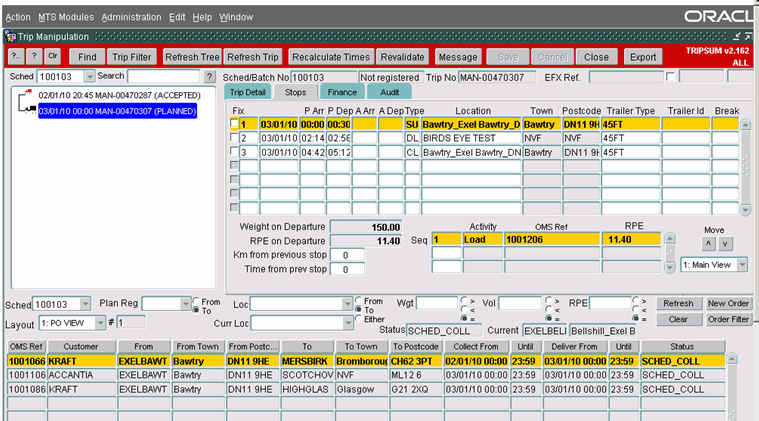Click the Search input field
The width and height of the screenshot is (759, 421).
click(x=164, y=76)
